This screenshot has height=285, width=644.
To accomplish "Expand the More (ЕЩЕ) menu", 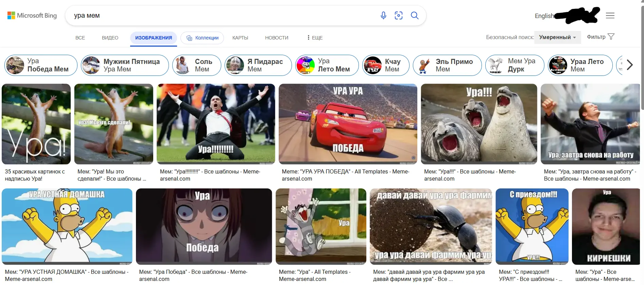I will point(315,38).
